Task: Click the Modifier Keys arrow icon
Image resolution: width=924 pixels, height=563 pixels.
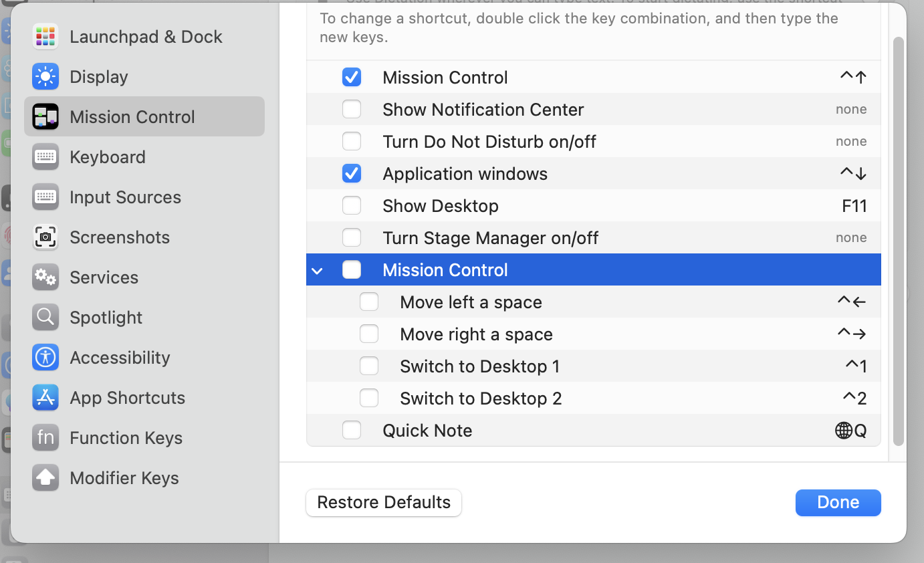Action: pyautogui.click(x=45, y=478)
